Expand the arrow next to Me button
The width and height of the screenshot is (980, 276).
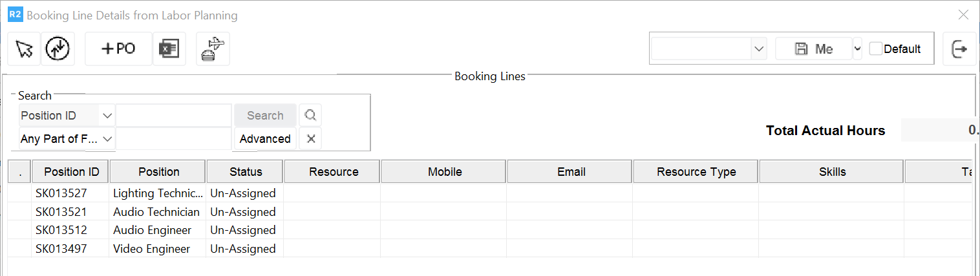(x=857, y=49)
